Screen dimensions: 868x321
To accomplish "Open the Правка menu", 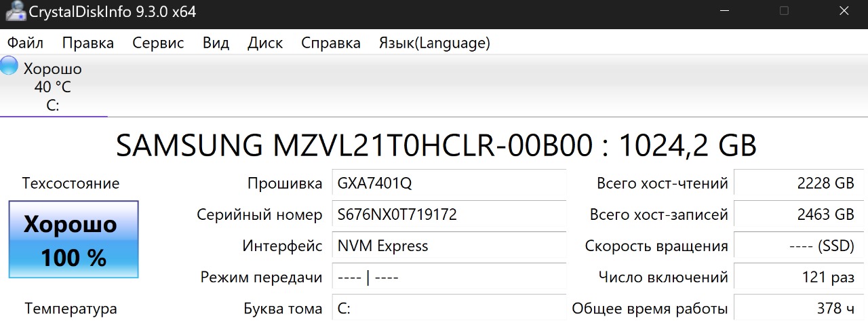I will click(88, 43).
